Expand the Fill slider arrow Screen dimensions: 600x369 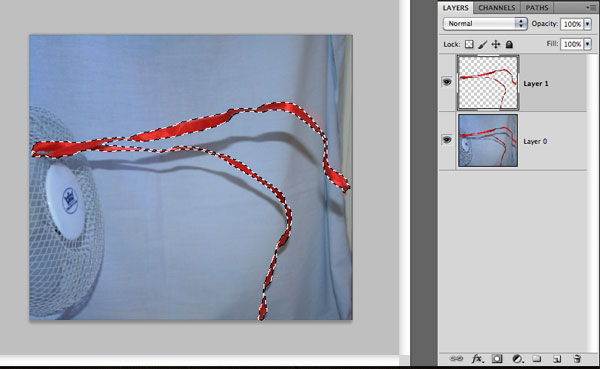click(x=588, y=44)
